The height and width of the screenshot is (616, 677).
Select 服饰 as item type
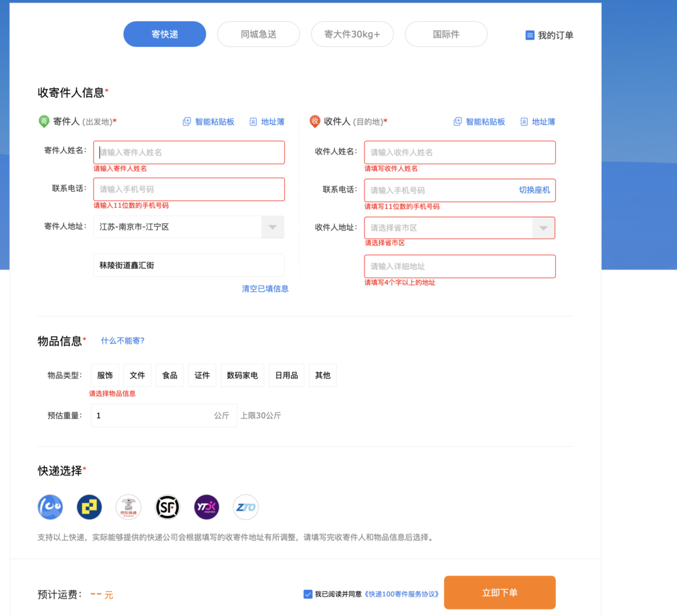105,375
